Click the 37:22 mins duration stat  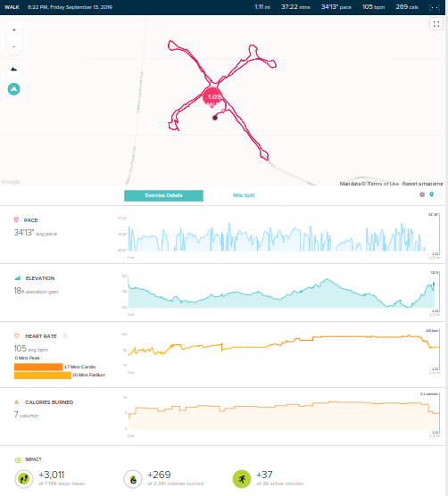point(295,7)
